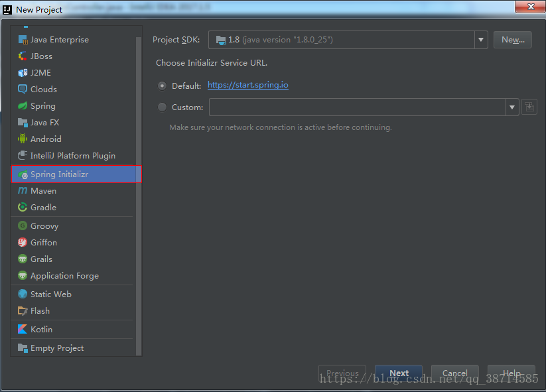Open the Project SDK dropdown arrow

(x=481, y=40)
